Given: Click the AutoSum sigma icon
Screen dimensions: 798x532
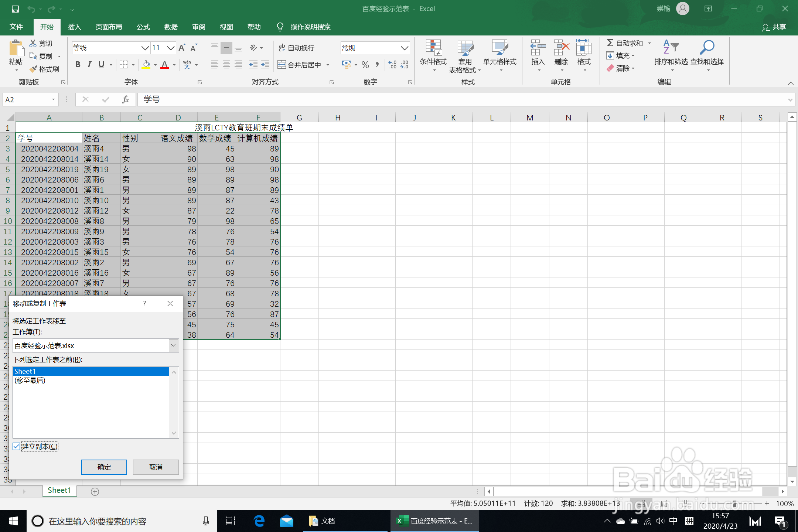Looking at the screenshot, I should [610, 43].
